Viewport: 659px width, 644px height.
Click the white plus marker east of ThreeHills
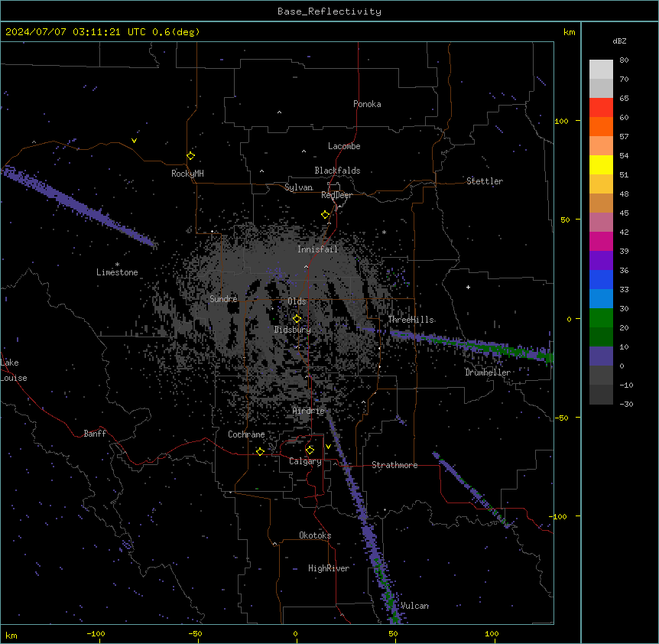(468, 287)
